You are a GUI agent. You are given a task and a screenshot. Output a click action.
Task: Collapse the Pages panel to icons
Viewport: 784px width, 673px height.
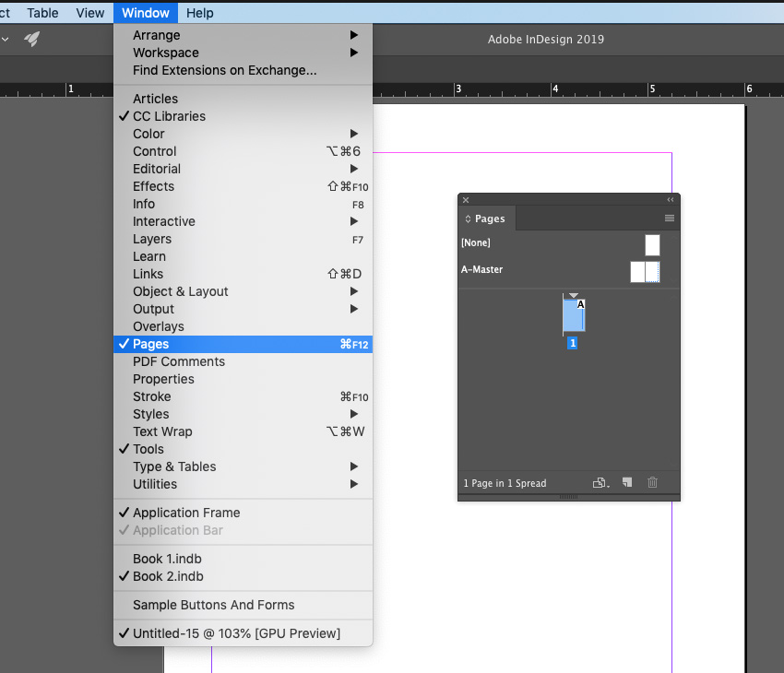[x=671, y=199]
